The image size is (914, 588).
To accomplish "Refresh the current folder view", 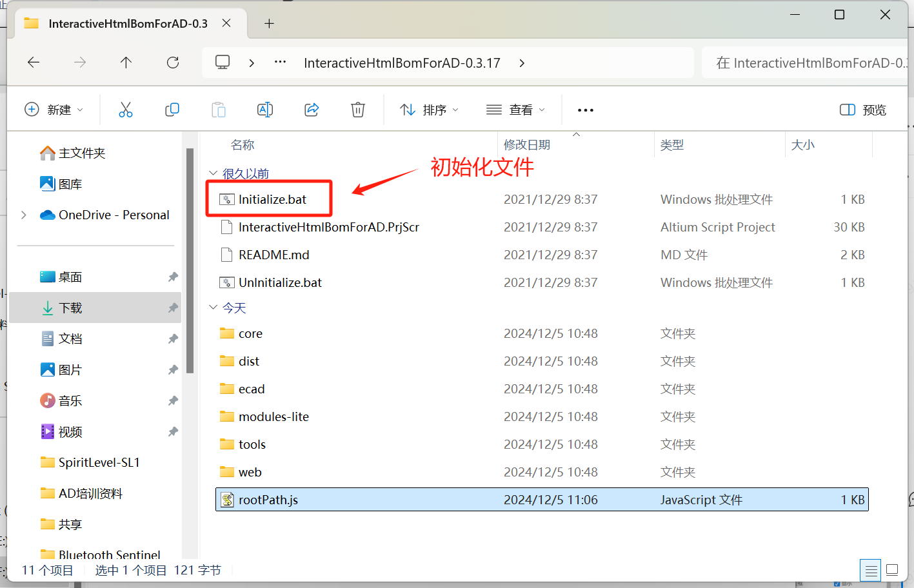I will pos(173,63).
